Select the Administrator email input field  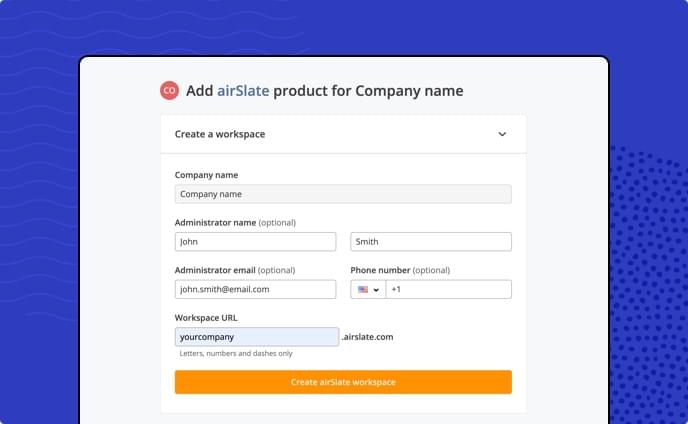click(255, 289)
